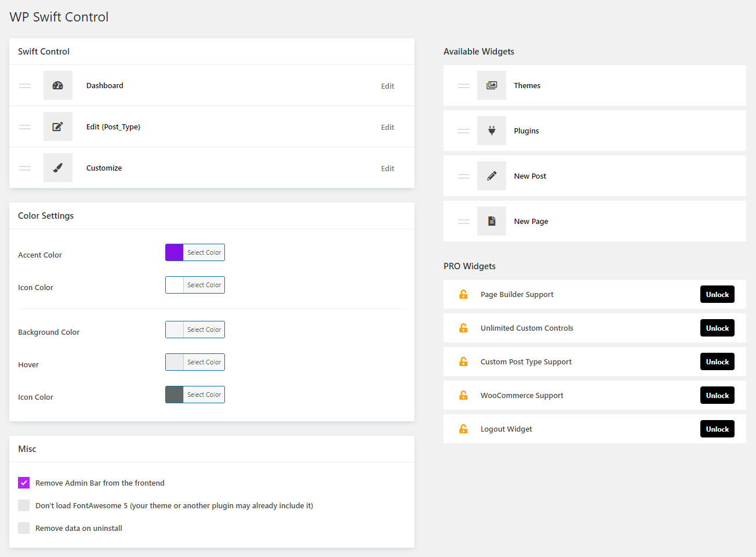
Task: Click the Swift Control panel header
Action: [43, 51]
